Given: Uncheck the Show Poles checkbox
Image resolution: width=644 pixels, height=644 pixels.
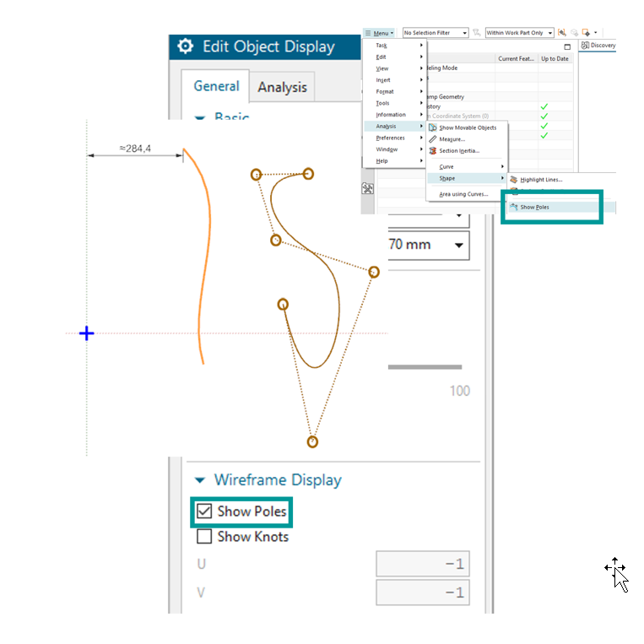Looking at the screenshot, I should 204,511.
